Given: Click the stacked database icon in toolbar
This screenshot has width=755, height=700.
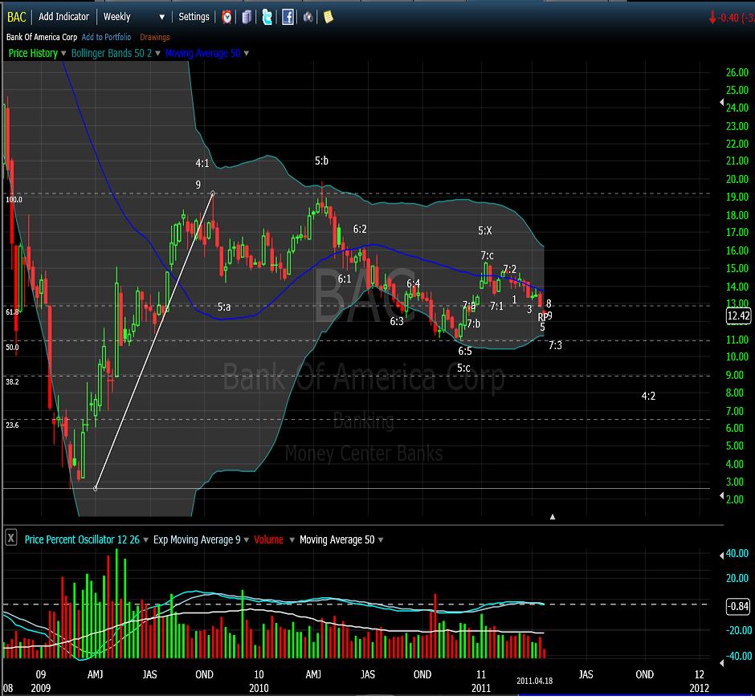Looking at the screenshot, I should point(247,18).
